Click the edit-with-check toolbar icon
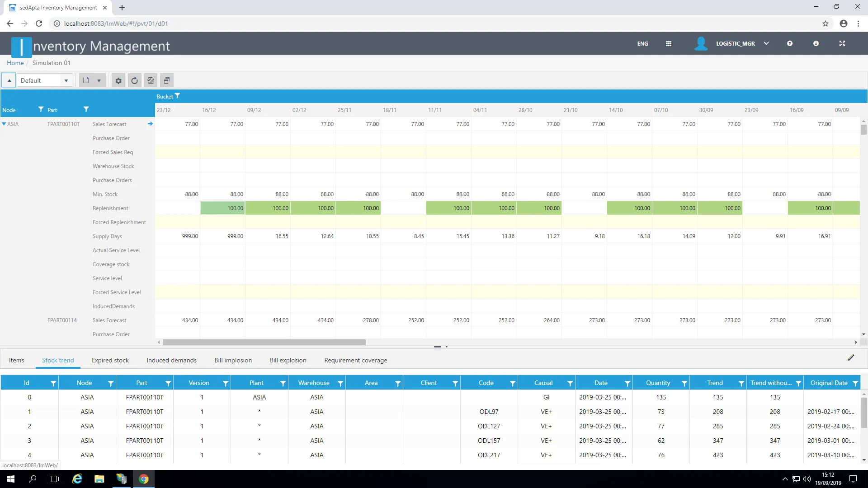Image resolution: width=868 pixels, height=488 pixels. pos(151,80)
